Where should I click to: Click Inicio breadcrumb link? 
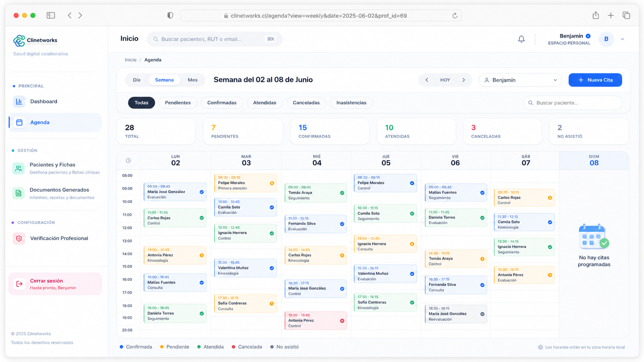[131, 60]
